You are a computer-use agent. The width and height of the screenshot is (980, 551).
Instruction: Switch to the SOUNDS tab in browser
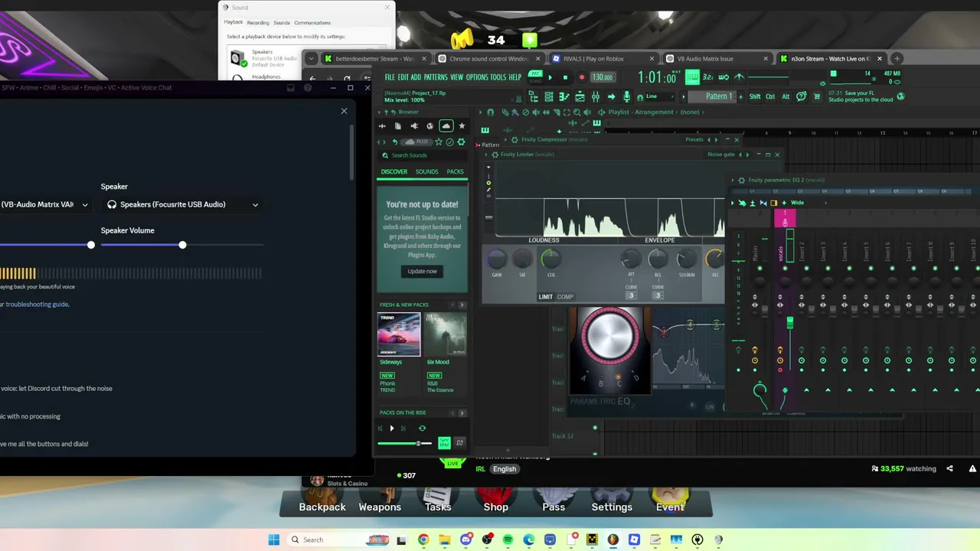point(427,171)
